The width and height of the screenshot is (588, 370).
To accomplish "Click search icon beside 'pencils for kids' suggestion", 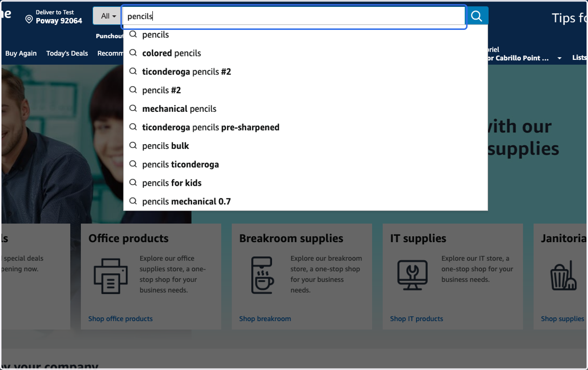I will tap(133, 183).
